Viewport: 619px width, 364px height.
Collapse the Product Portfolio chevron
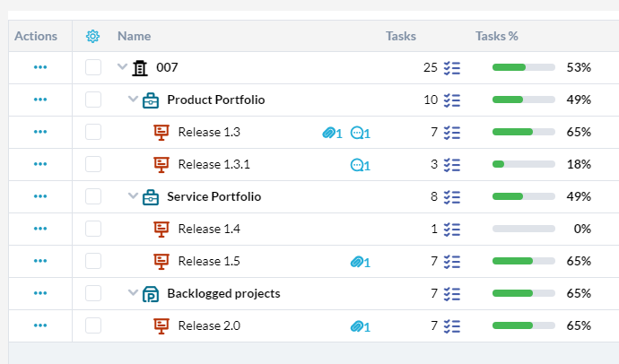point(133,99)
